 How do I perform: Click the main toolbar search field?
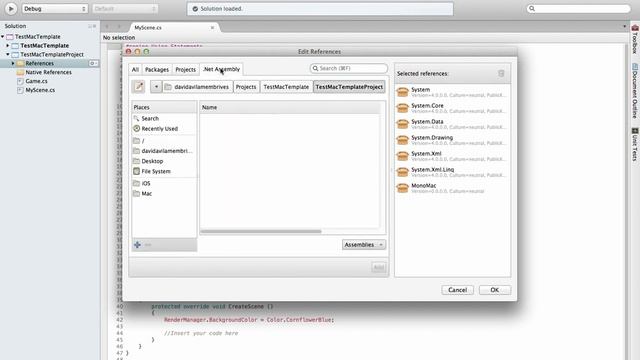click(578, 8)
